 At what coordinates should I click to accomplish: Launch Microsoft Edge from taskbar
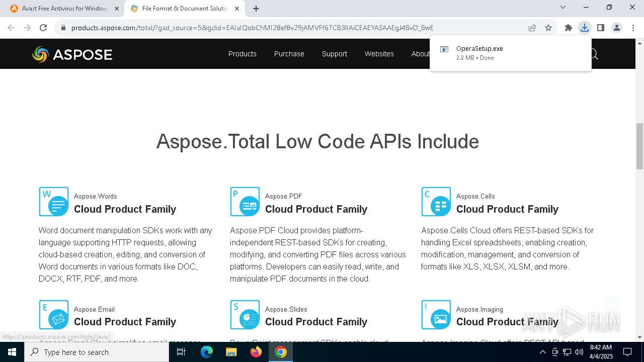tap(207, 352)
